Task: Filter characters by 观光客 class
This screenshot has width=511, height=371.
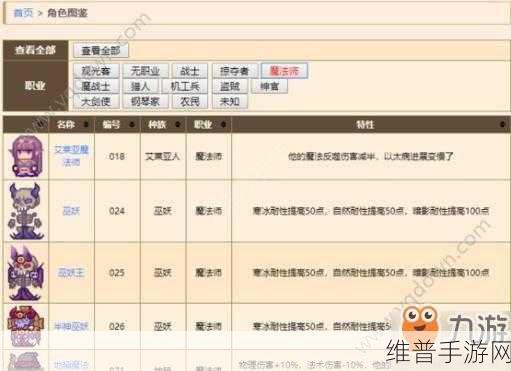Action: 96,71
